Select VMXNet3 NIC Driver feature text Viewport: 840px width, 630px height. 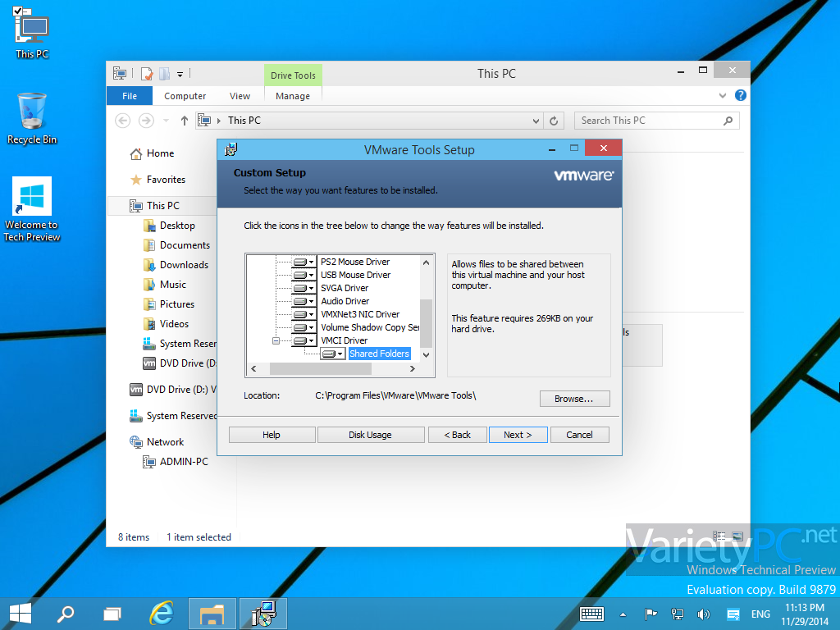(360, 314)
